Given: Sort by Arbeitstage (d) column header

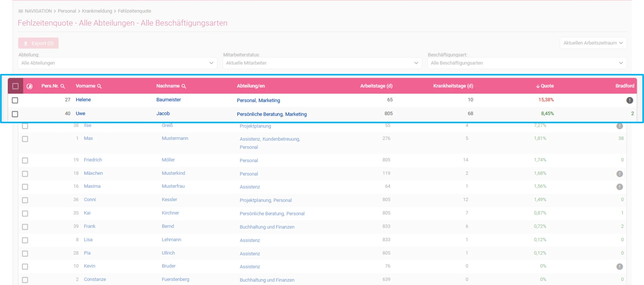Looking at the screenshot, I should pos(376,86).
